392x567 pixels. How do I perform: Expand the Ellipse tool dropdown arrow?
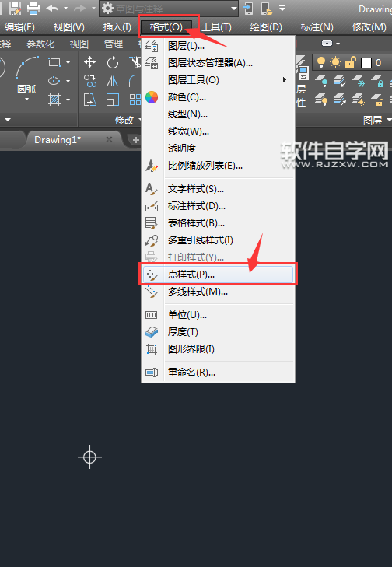[68, 81]
